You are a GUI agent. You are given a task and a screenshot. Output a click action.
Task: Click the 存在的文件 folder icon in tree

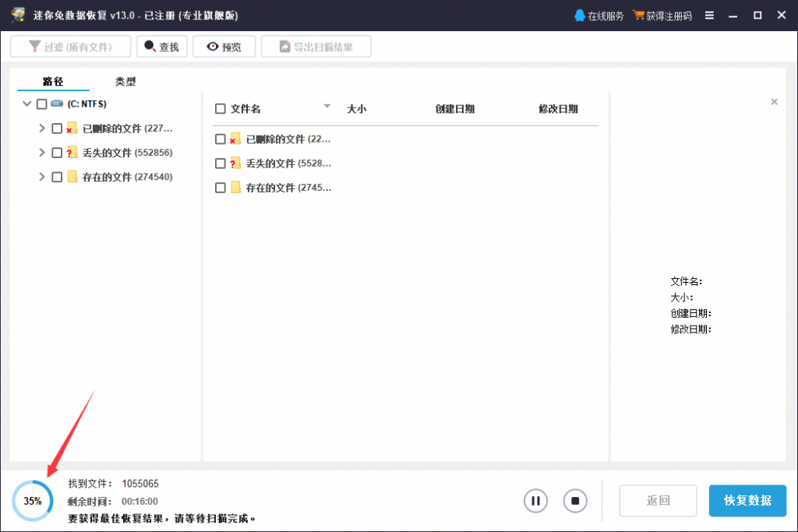click(72, 177)
